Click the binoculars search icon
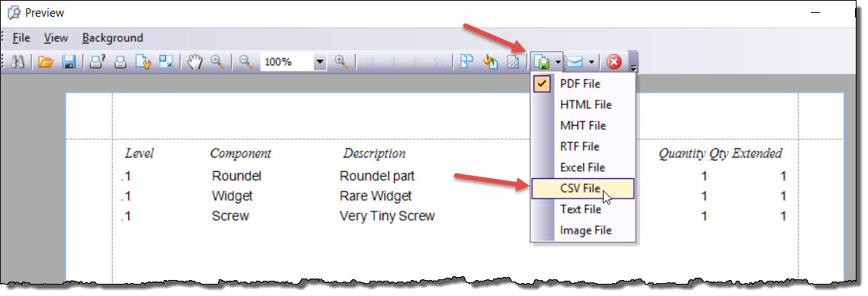This screenshot has width=868, height=296. pyautogui.click(x=18, y=62)
